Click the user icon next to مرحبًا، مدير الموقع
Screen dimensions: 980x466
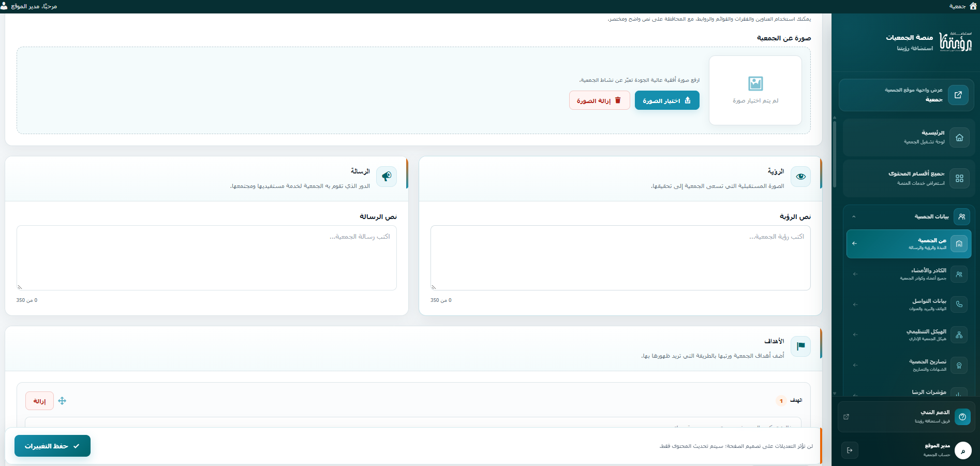pyautogui.click(x=4, y=6)
